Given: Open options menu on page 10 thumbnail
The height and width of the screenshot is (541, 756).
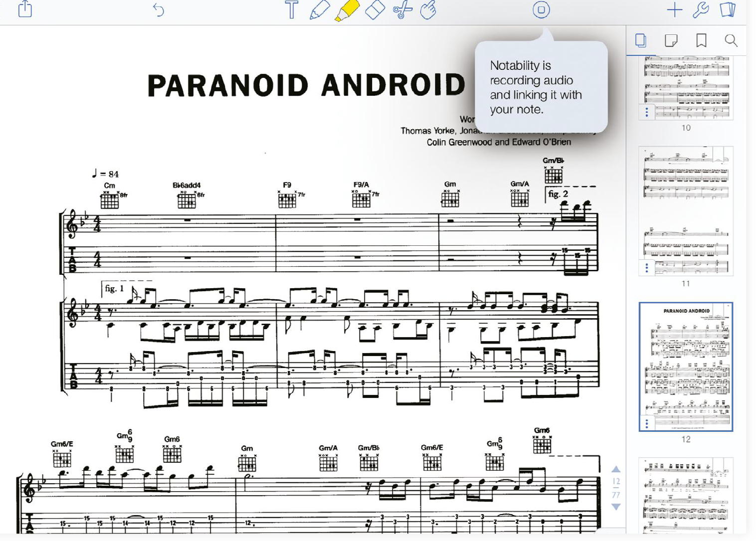Looking at the screenshot, I should [647, 112].
